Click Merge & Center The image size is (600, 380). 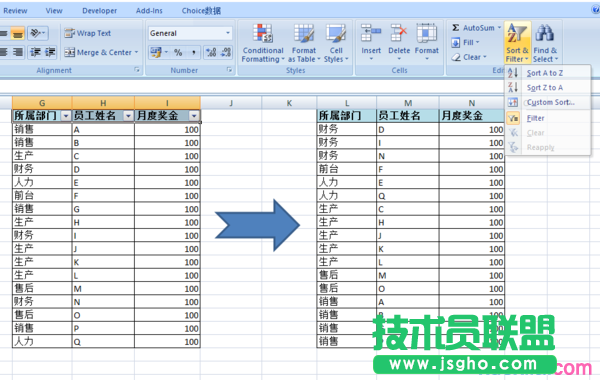point(98,52)
